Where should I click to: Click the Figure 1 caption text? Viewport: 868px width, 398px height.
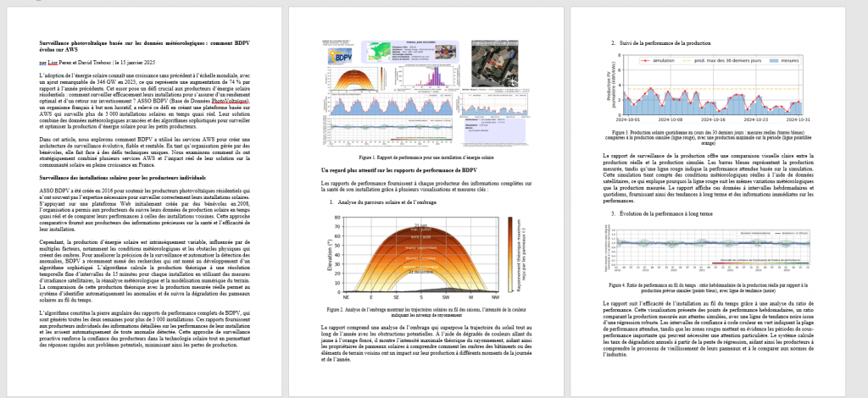click(x=426, y=157)
